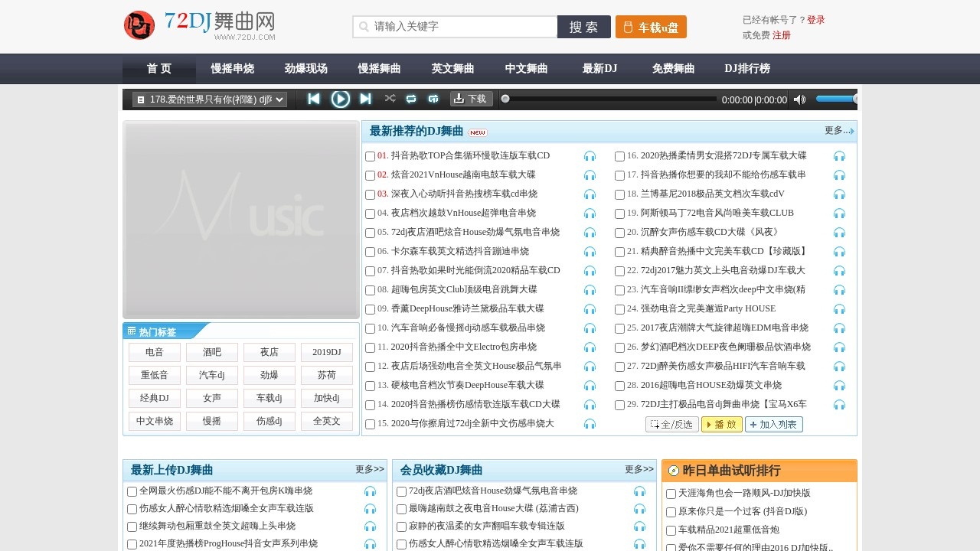Skip to the next track
Image resolution: width=980 pixels, height=551 pixels.
click(x=365, y=99)
